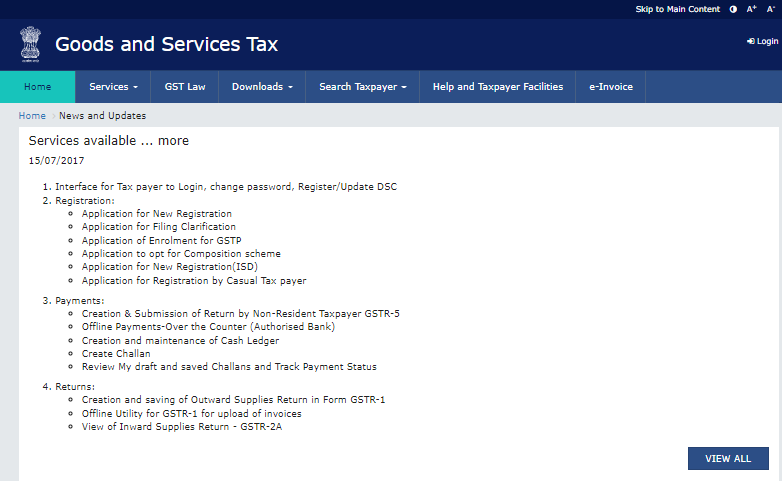Click Skip to Main Content link
The height and width of the screenshot is (481, 782).
click(x=677, y=9)
